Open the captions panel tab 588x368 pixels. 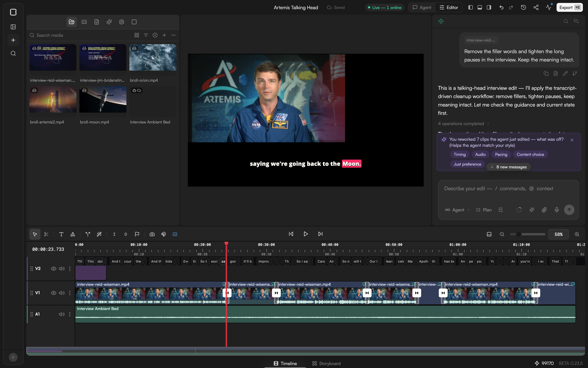[x=84, y=22]
